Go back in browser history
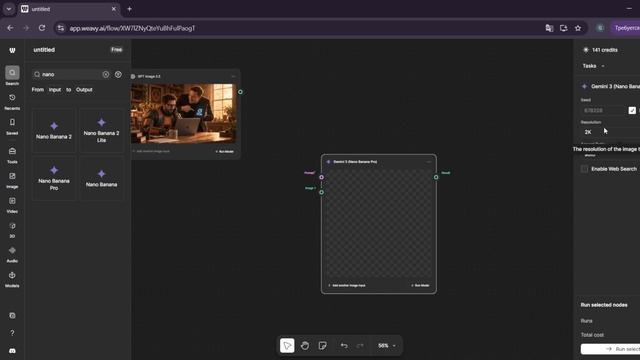This screenshot has width=640, height=360. (10, 28)
